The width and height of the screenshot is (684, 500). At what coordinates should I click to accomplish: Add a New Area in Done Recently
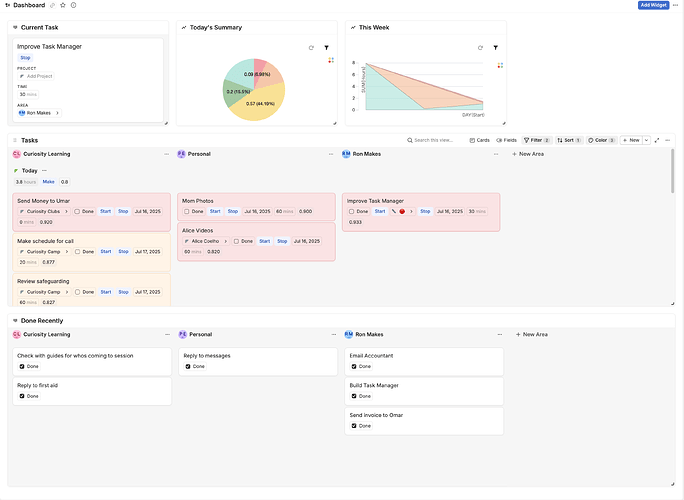532,335
